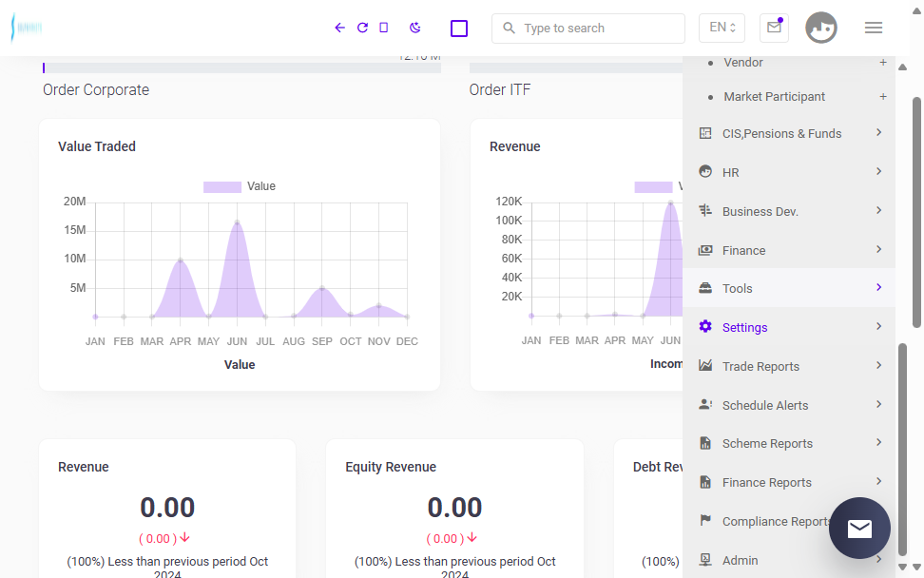Viewport: 924px width, 578px height.
Task: Toggle dark mode moon icon
Action: point(414,28)
